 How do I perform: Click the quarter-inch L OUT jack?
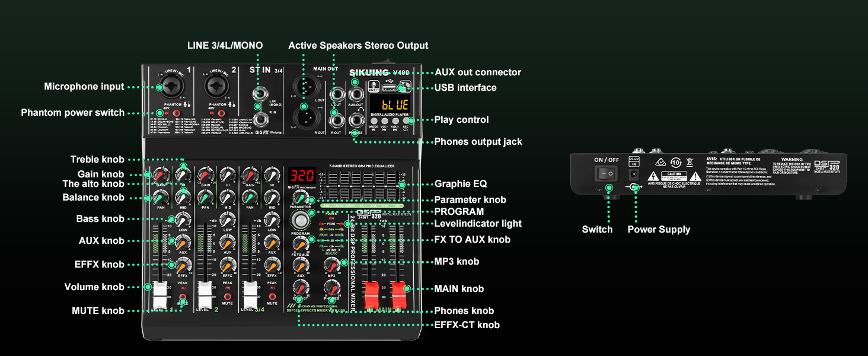pyautogui.click(x=337, y=94)
